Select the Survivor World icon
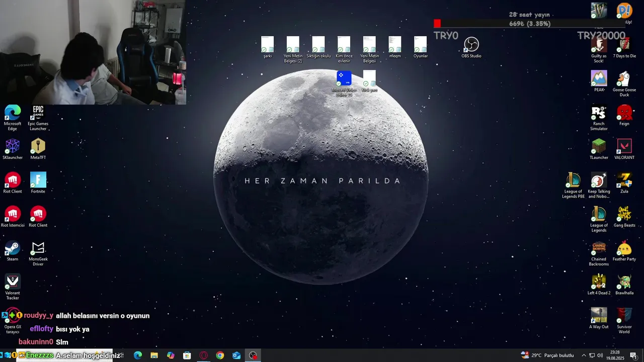644x362 pixels. click(x=624, y=321)
